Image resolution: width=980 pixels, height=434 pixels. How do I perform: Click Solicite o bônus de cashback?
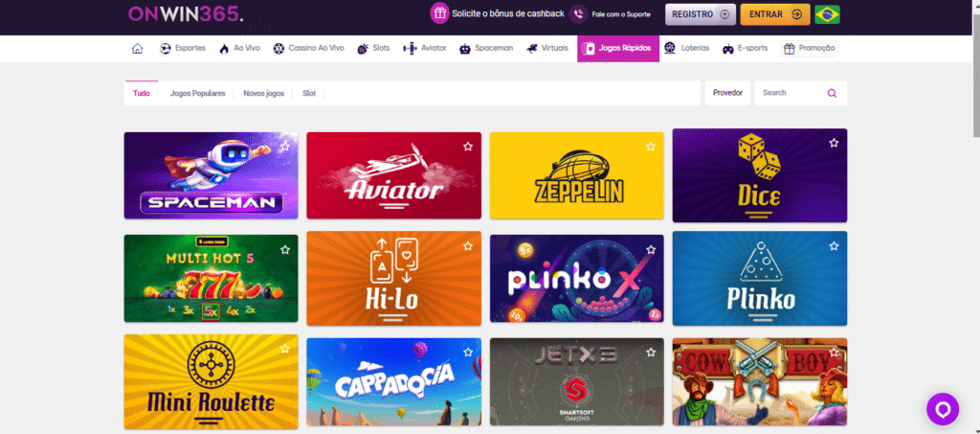click(508, 13)
